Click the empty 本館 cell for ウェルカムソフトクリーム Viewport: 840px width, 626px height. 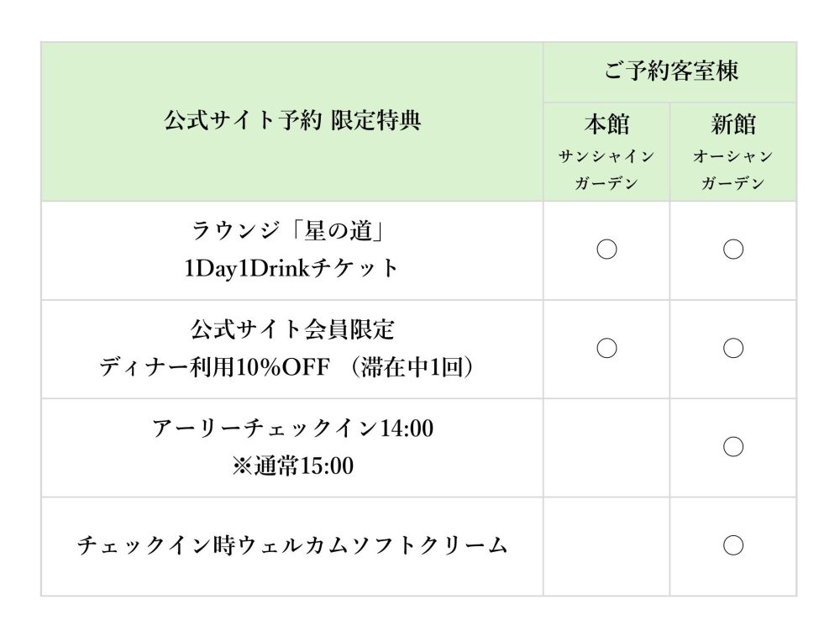[x=606, y=546]
